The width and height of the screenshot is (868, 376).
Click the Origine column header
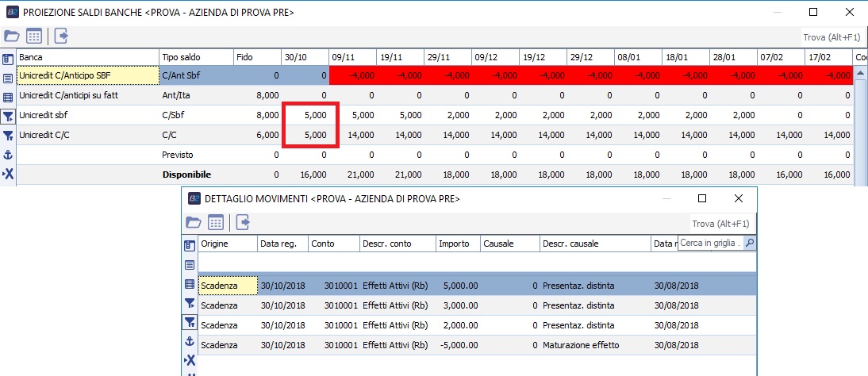(x=228, y=244)
